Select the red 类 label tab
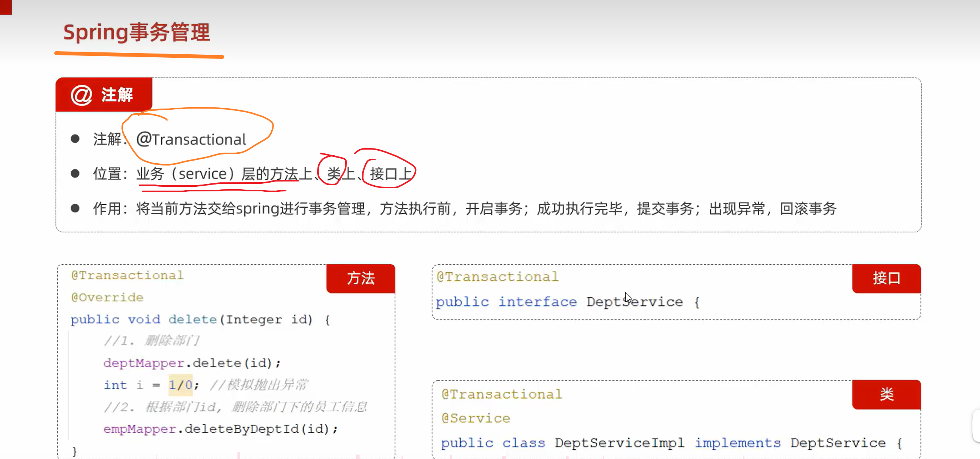 point(886,394)
